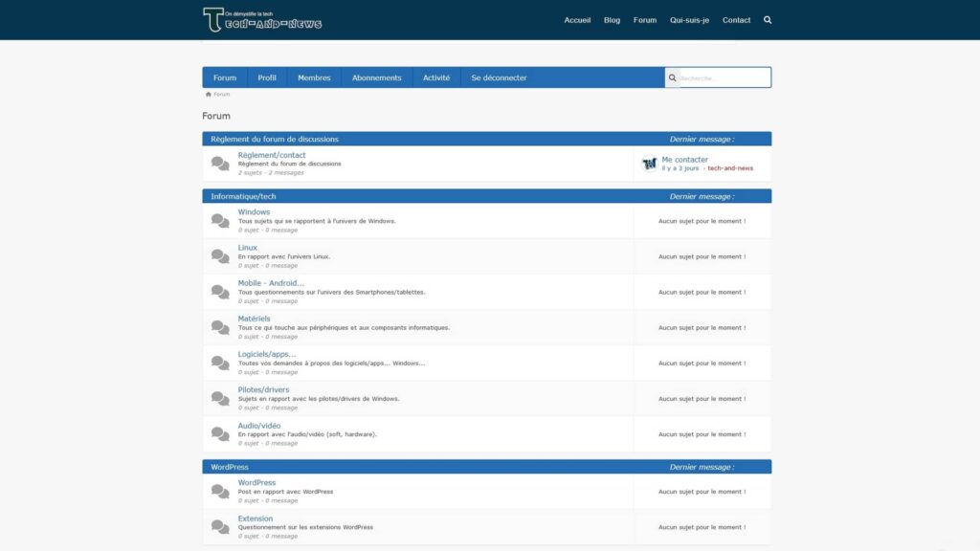Open the Blog menu item

coord(612,19)
